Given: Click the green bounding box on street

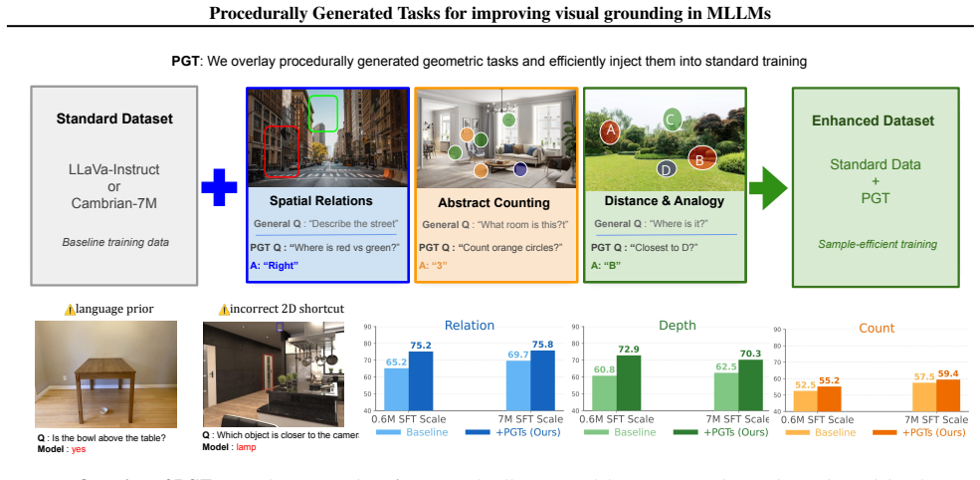Looking at the screenshot, I should coord(323,114).
